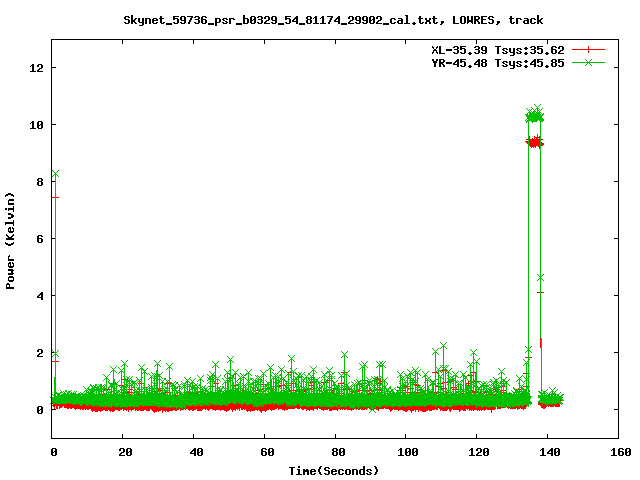
Task: Click y-axis tick label 12
Action: 36,68
